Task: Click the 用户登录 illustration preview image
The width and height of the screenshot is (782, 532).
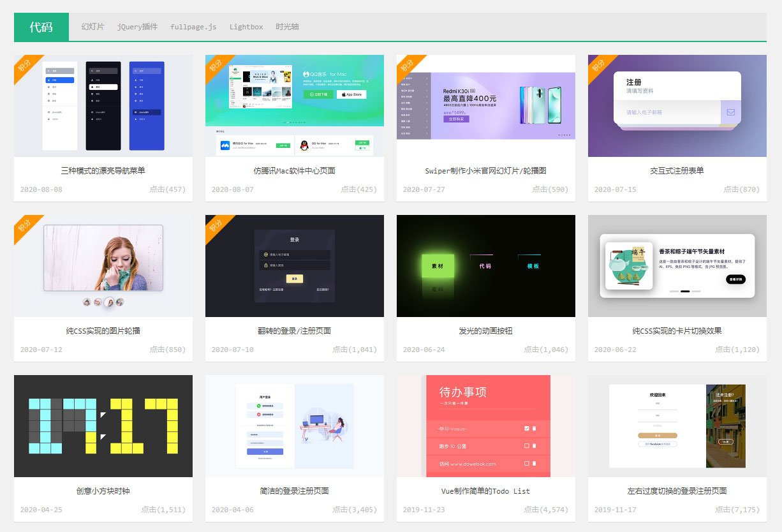Action: point(295,426)
